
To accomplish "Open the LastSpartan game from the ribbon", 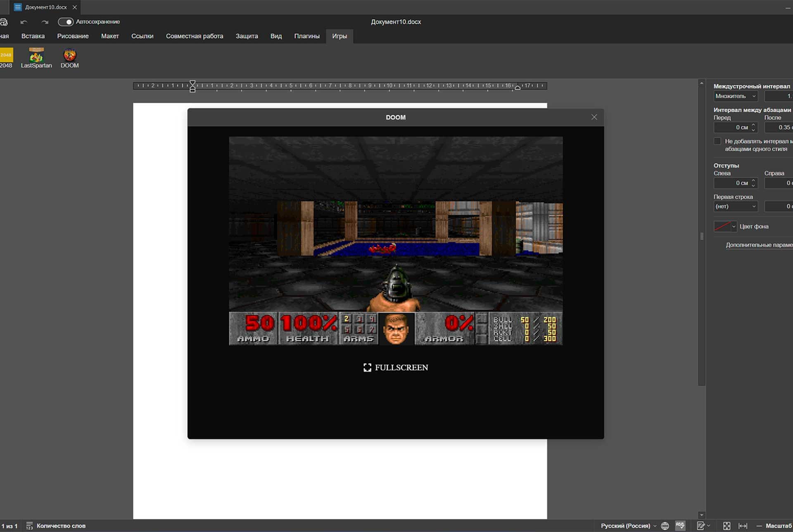I will [x=36, y=57].
